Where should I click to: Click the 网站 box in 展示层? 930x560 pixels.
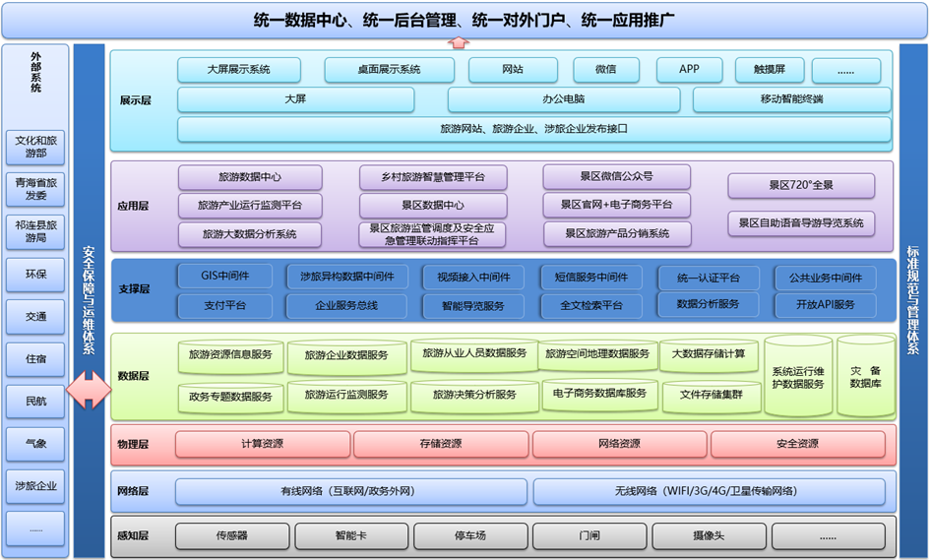(513, 70)
